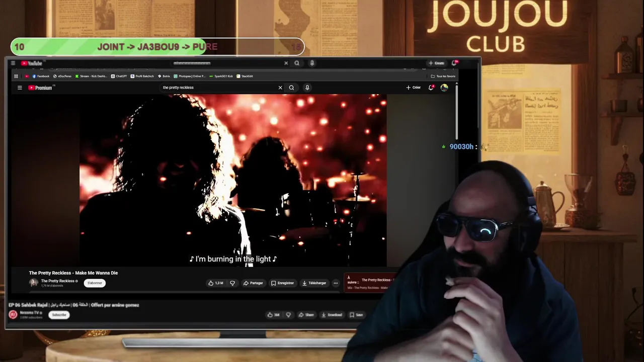The image size is (644, 362).
Task: Go to YouTube Premium home logo
Action: 40,87
